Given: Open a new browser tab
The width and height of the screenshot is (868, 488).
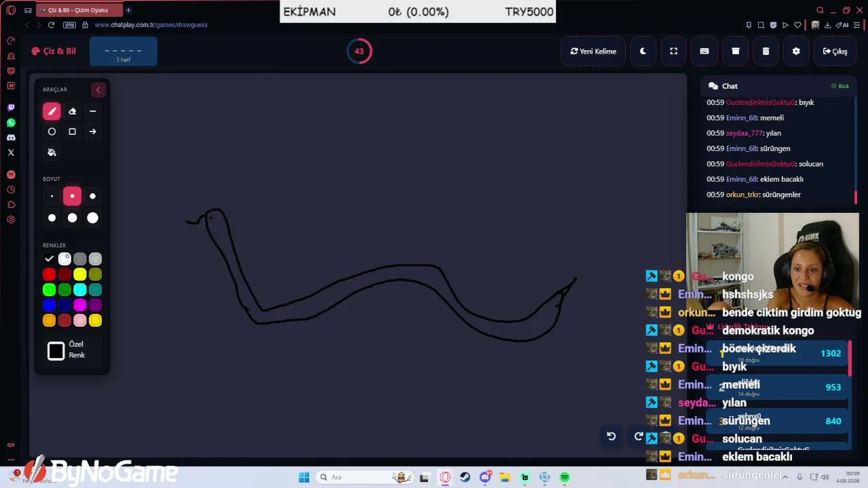Looking at the screenshot, I should tap(129, 10).
